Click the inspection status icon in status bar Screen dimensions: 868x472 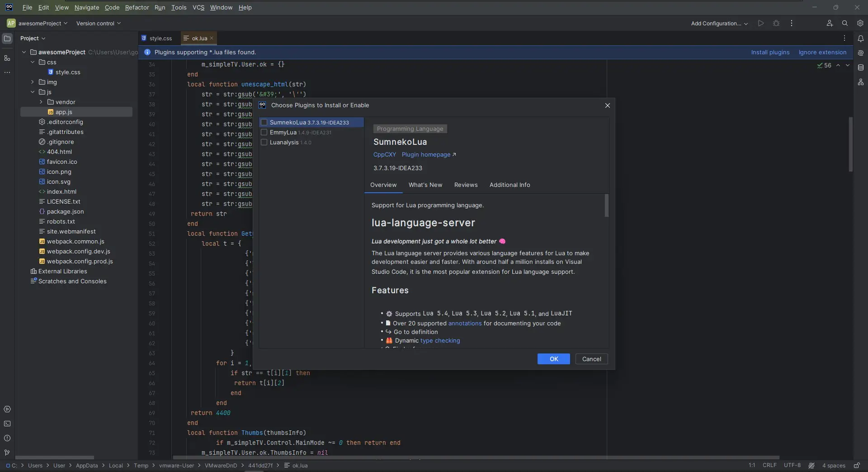[811, 465]
